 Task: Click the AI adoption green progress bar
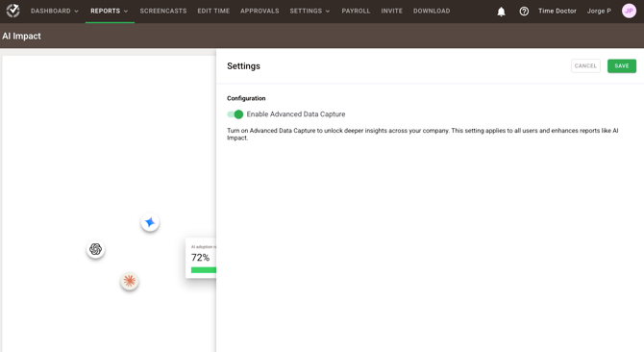click(204, 270)
